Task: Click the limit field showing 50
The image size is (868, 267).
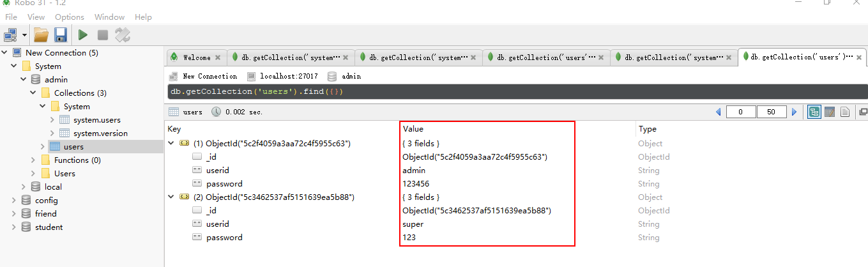Action: tap(772, 112)
